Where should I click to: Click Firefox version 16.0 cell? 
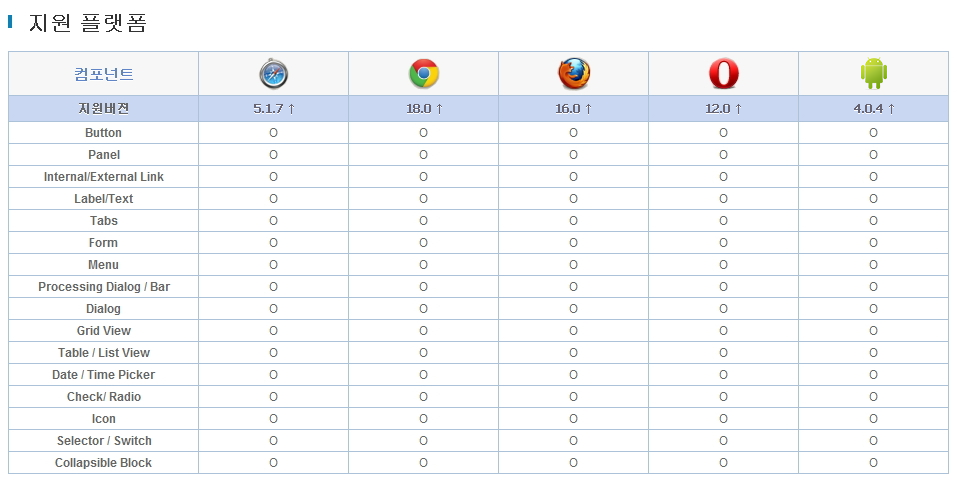pos(573,109)
